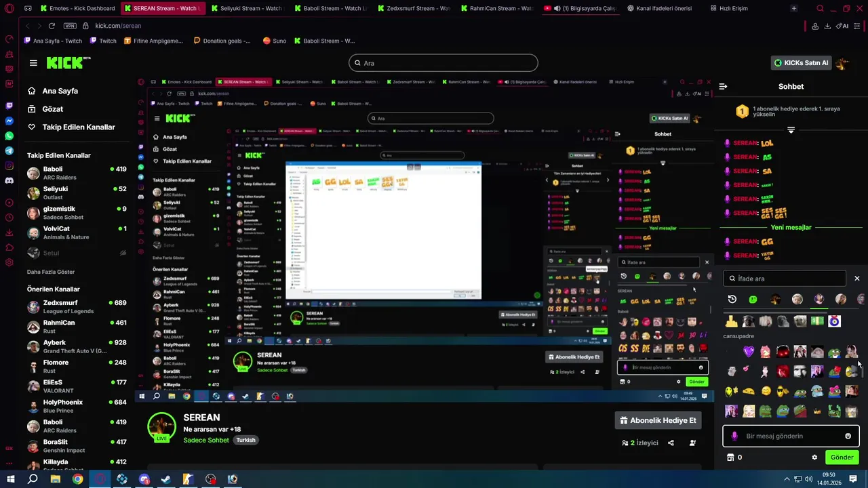Open Opera AI button
Screen dimensions: 868x488
click(843, 26)
